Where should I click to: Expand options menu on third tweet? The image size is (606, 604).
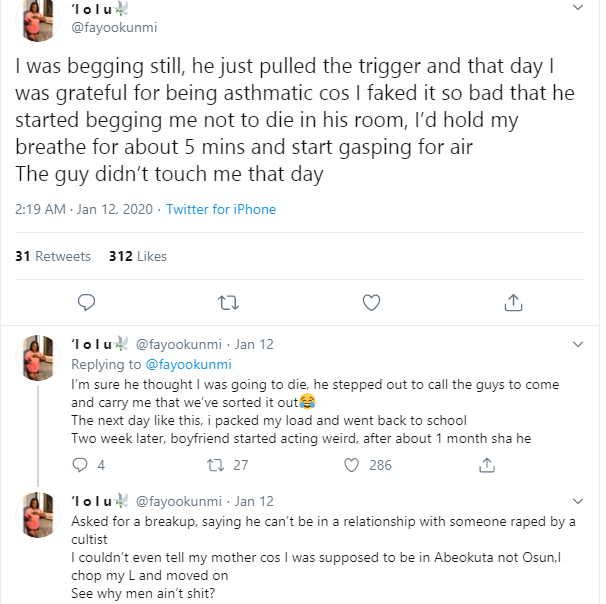point(577,501)
